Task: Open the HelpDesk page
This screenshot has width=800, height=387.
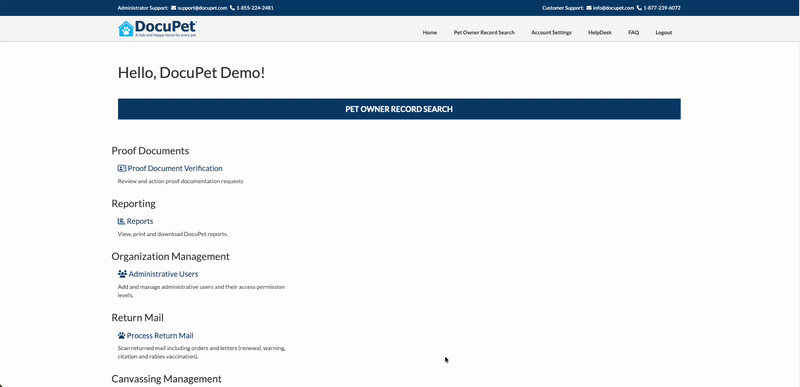Action: click(x=599, y=33)
